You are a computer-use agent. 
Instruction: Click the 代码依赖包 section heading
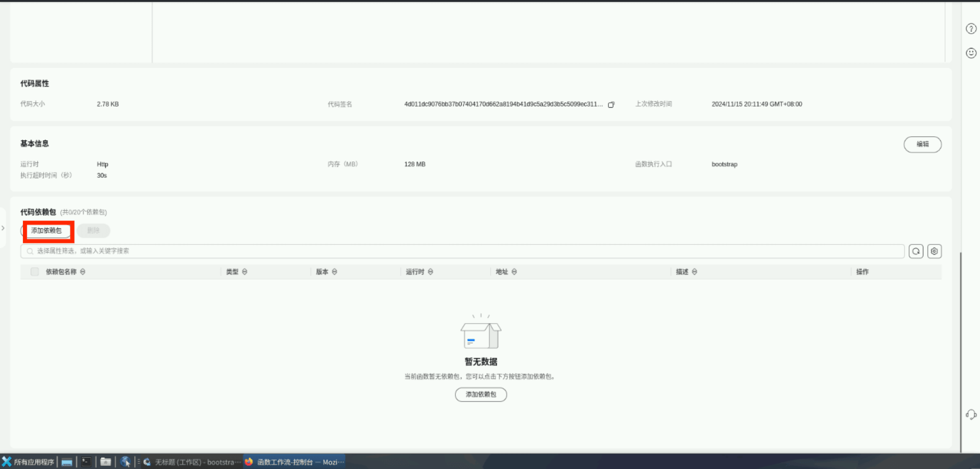[38, 212]
